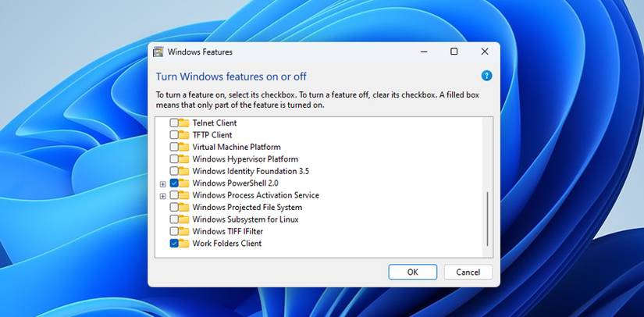The height and width of the screenshot is (317, 644).
Task: Click the Windows PowerShell 2.0 folder icon
Action: coord(183,183)
